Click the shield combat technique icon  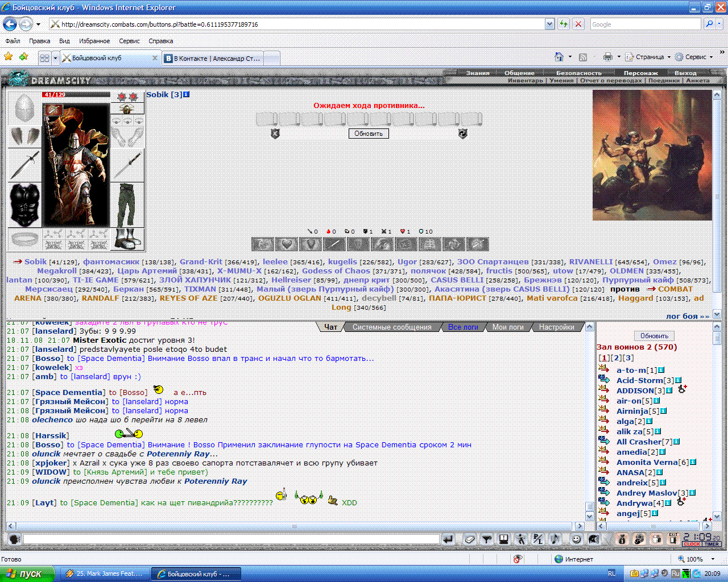click(x=311, y=244)
